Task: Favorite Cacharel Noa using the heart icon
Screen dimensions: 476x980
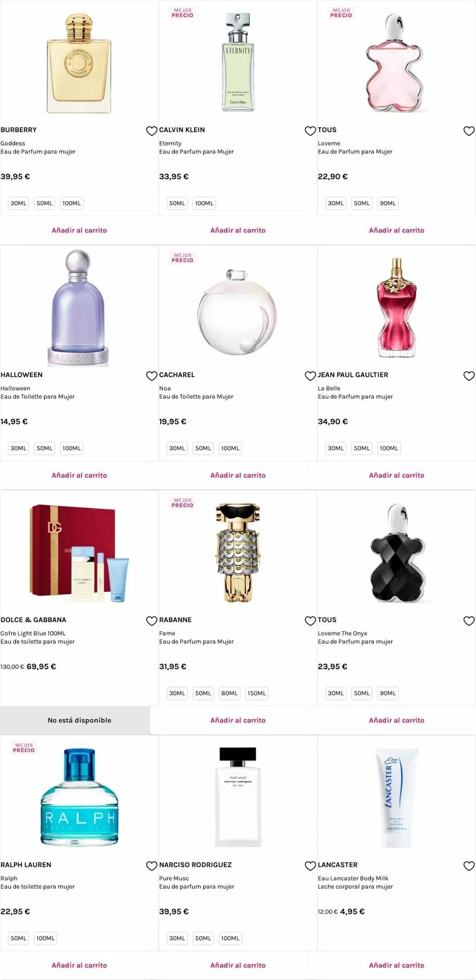Action: point(310,376)
